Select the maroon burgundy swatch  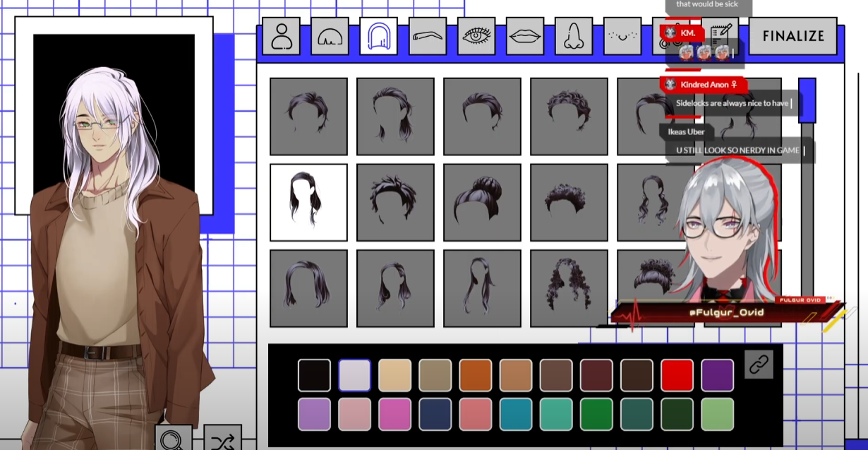(596, 375)
